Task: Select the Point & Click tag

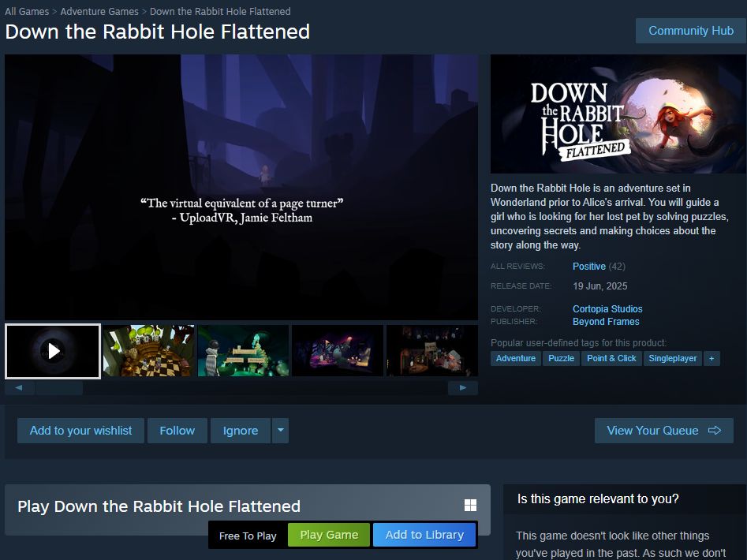Action: (x=611, y=358)
